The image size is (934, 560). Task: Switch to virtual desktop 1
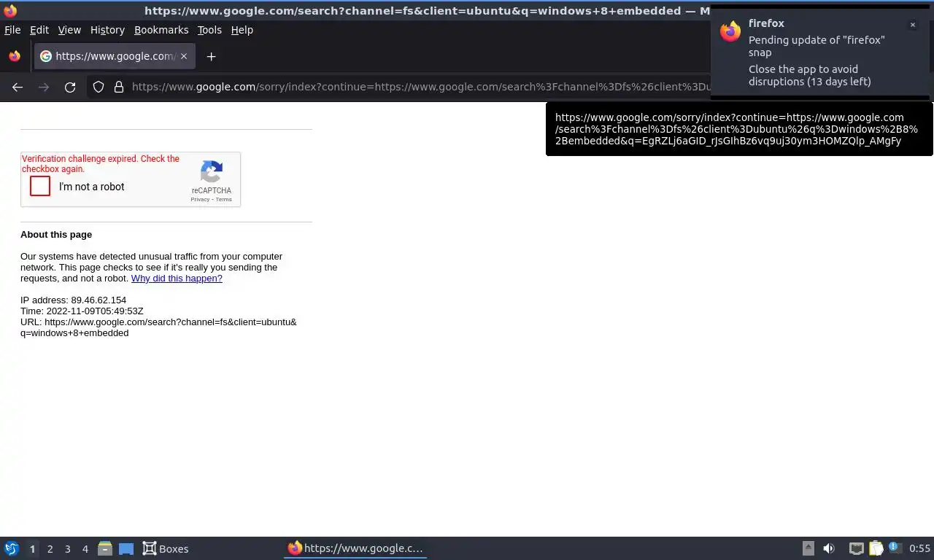pyautogui.click(x=32, y=549)
